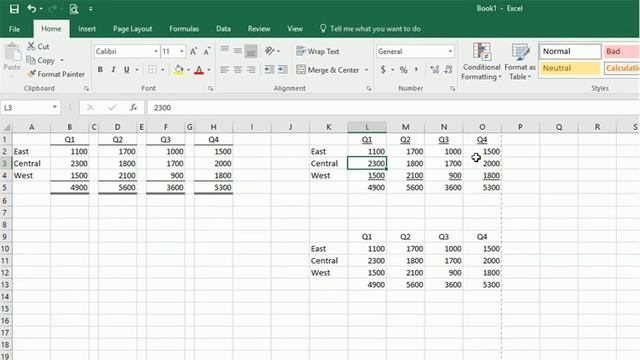Switch to the View tab
The height and width of the screenshot is (360, 640).
[295, 29]
